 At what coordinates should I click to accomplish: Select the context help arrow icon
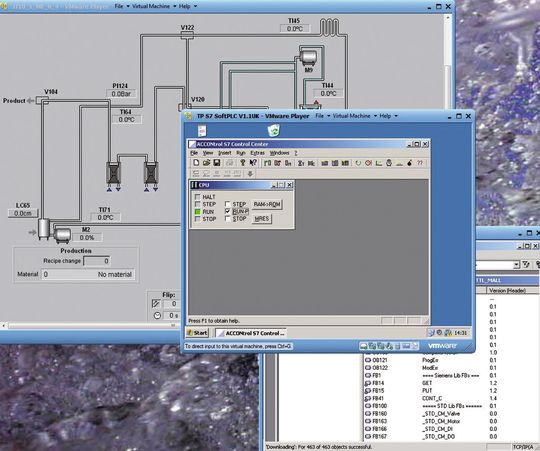pyautogui.click(x=253, y=163)
